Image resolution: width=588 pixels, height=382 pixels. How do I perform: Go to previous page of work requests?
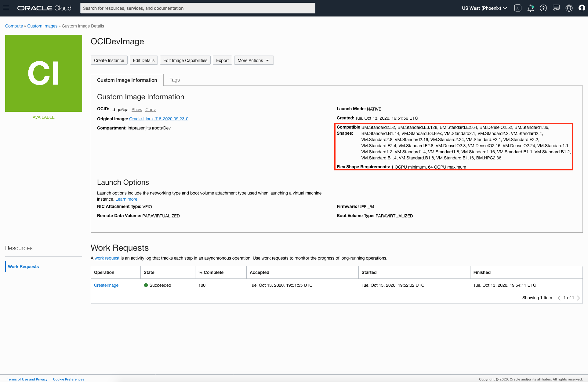tap(559, 298)
